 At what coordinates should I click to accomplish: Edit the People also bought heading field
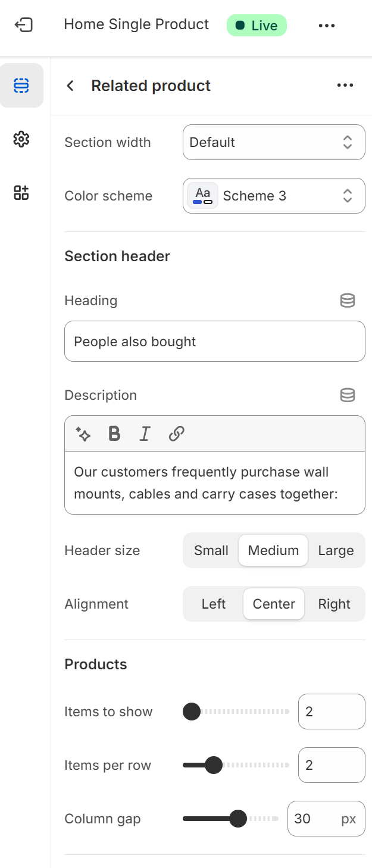214,341
